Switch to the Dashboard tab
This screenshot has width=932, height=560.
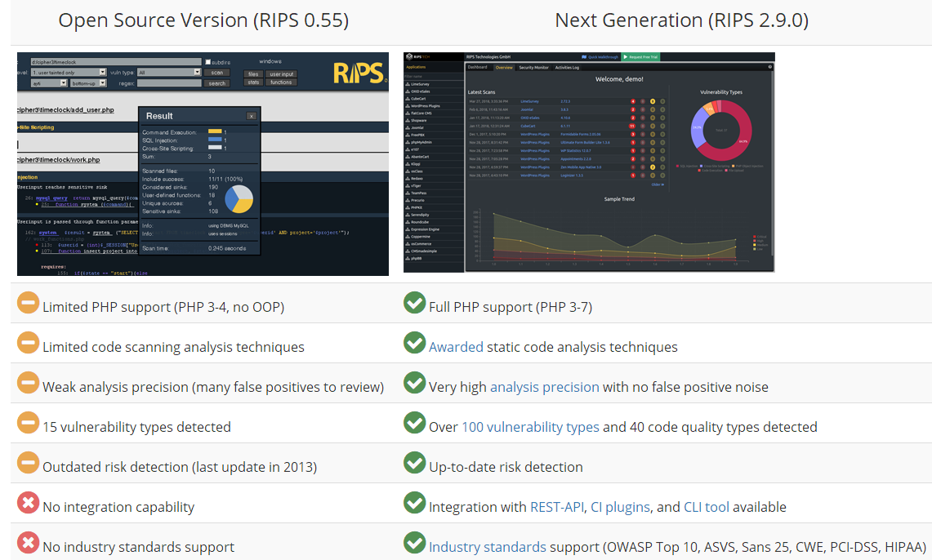(477, 67)
